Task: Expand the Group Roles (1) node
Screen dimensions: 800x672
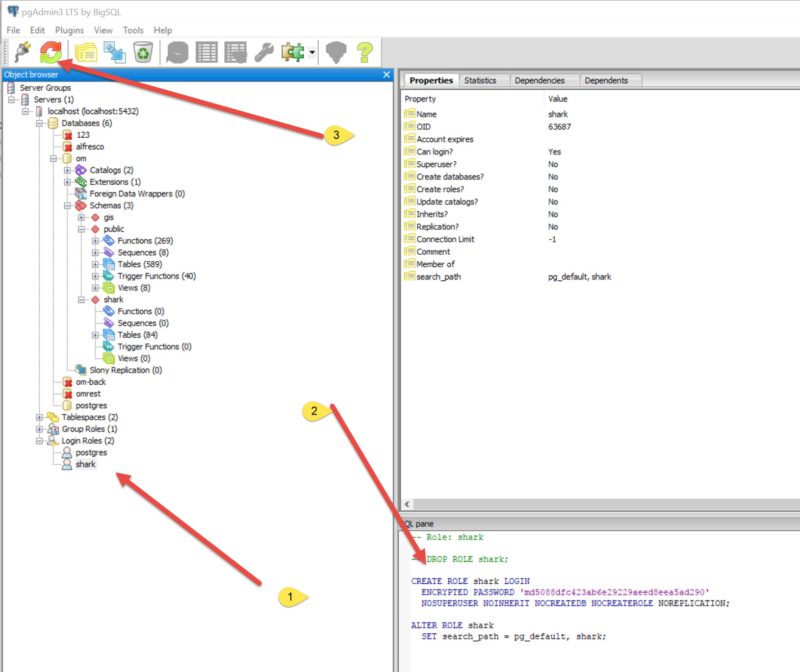Action: pos(39,429)
